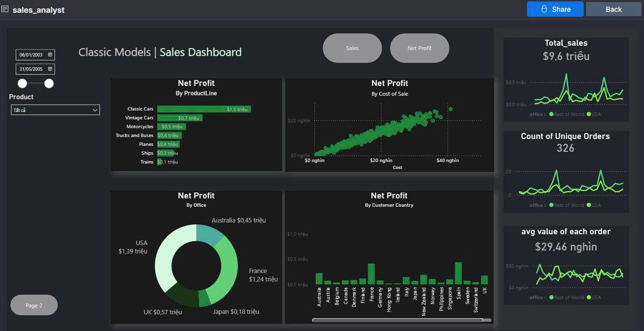Open calendar picker for end date 31/05/2005
Image resolution: width=644 pixels, height=331 pixels.
(x=50, y=69)
